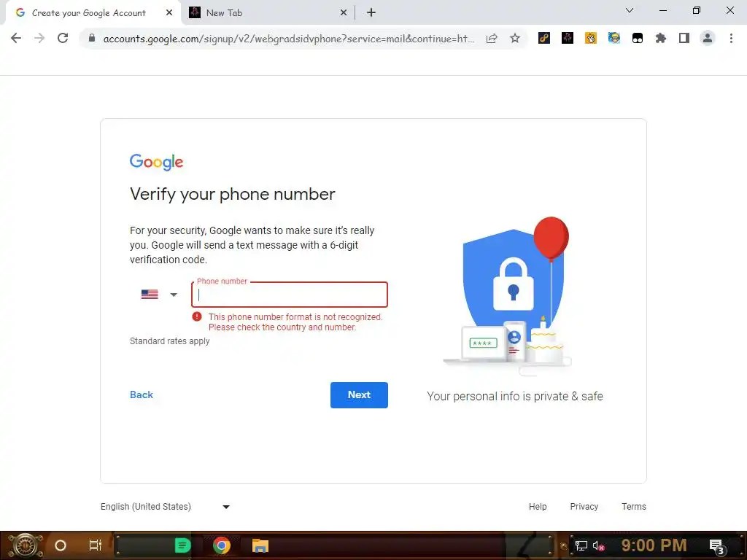Open Chrome three-dot menu
The image size is (747, 560).
click(731, 38)
